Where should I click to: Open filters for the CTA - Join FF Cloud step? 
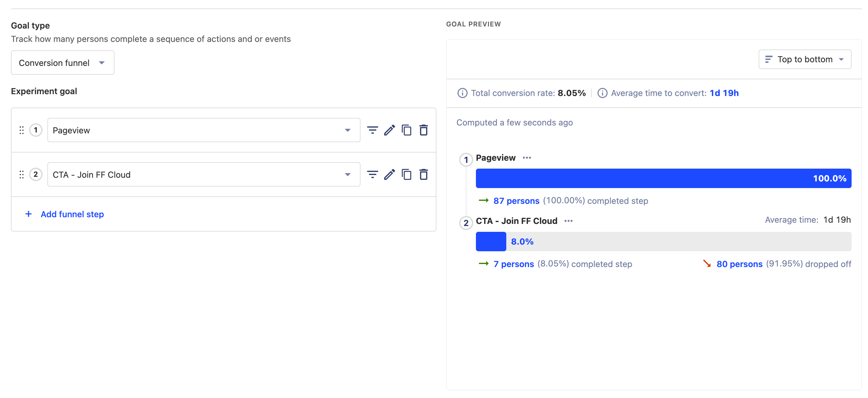pos(372,174)
